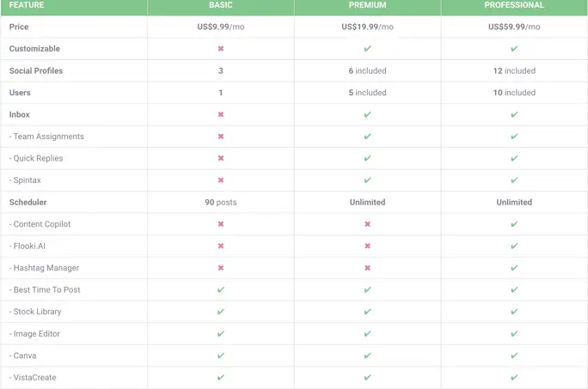
Task: Click the Scheduler feature row label
Action: click(28, 202)
